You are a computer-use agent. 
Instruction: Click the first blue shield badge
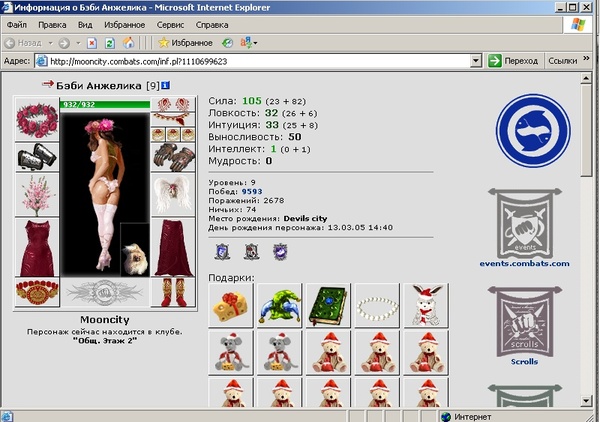[x=222, y=251]
